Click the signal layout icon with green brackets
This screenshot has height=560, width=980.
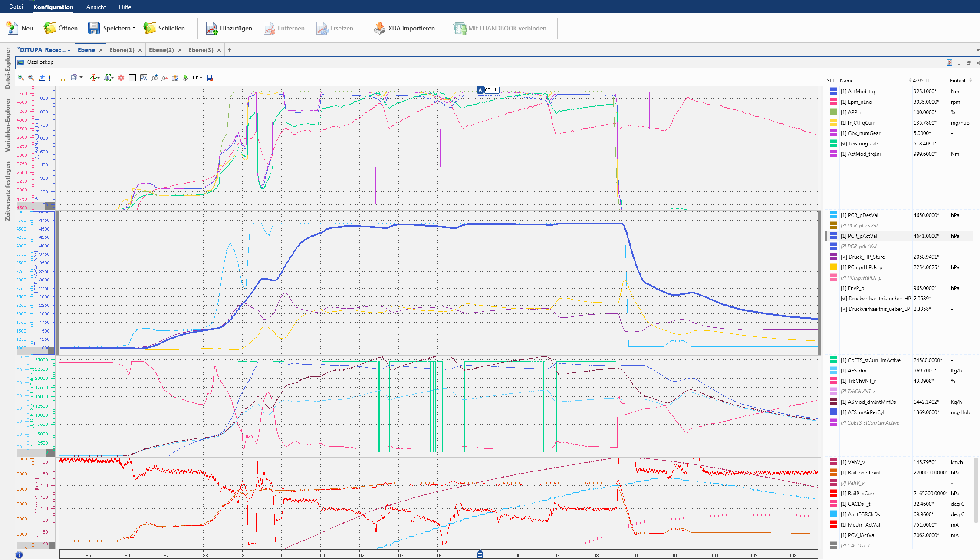tap(107, 78)
